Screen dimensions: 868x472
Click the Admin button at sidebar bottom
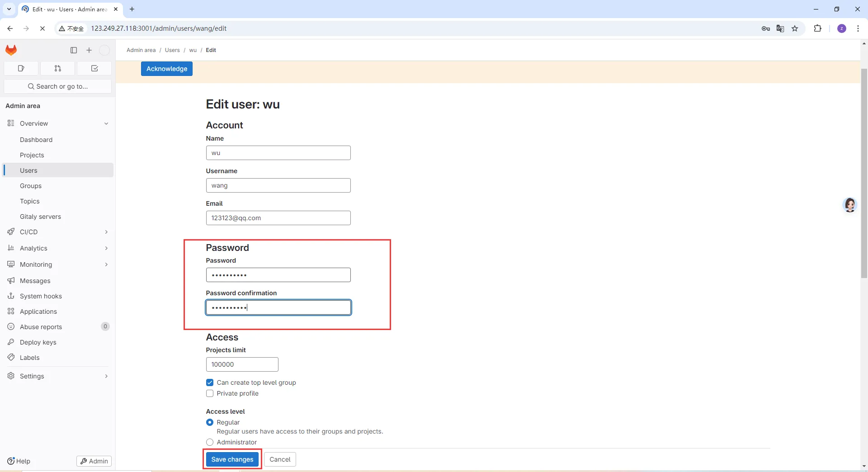(94, 461)
